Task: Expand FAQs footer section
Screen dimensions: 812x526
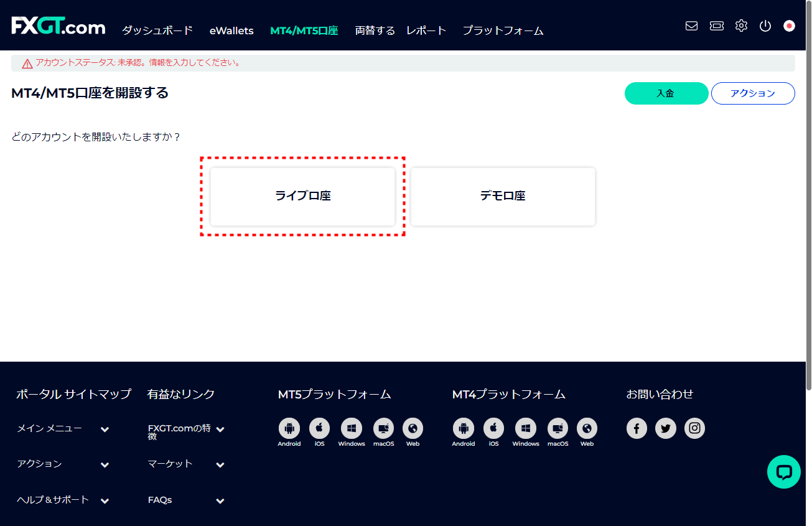Action: pos(220,501)
